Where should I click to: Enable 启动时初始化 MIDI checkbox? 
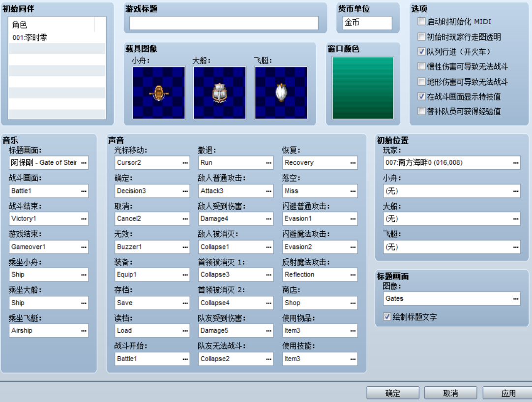[421, 22]
